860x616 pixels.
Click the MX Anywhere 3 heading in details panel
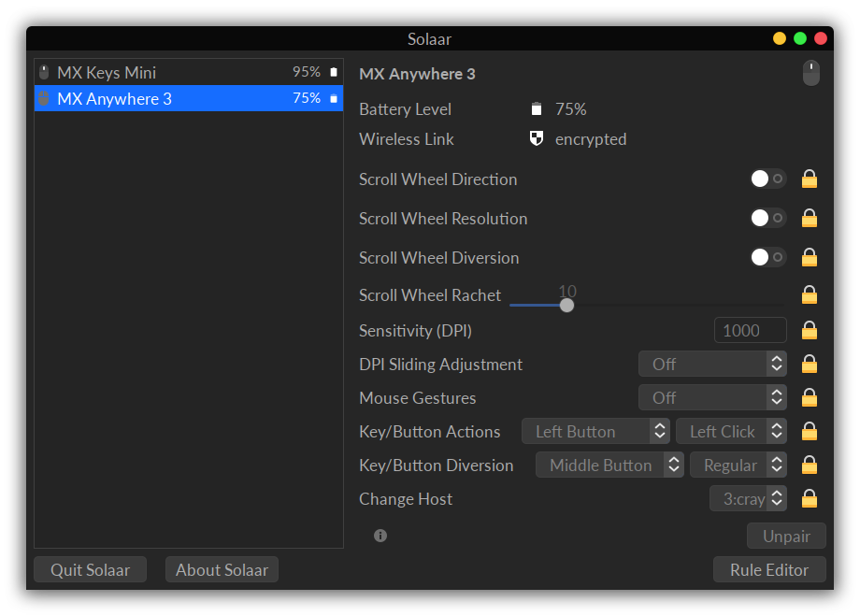[417, 74]
